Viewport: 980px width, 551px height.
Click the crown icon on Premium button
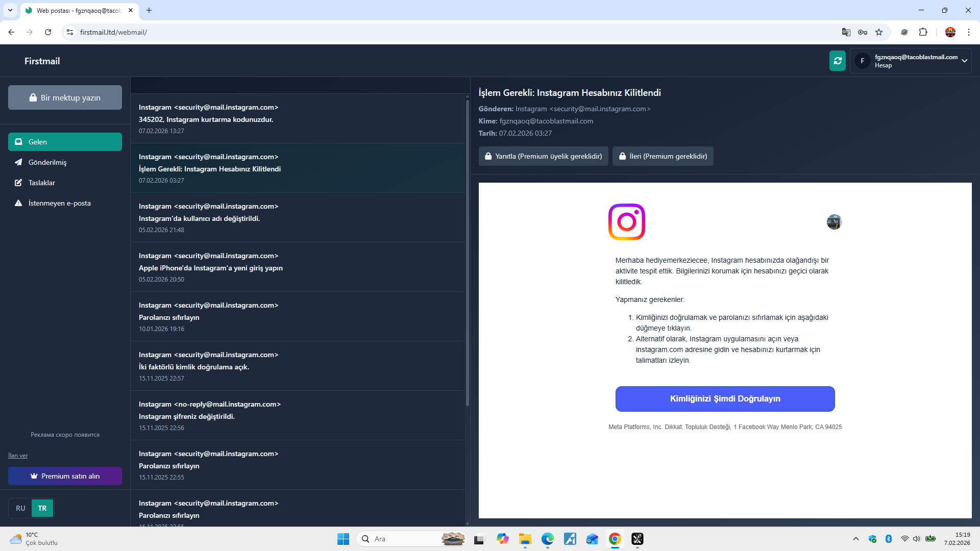(x=34, y=476)
